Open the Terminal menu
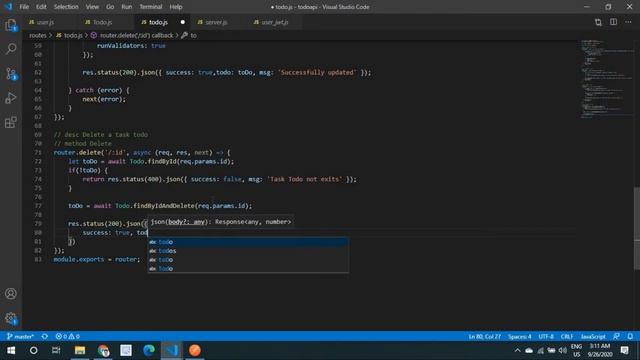 151,7
